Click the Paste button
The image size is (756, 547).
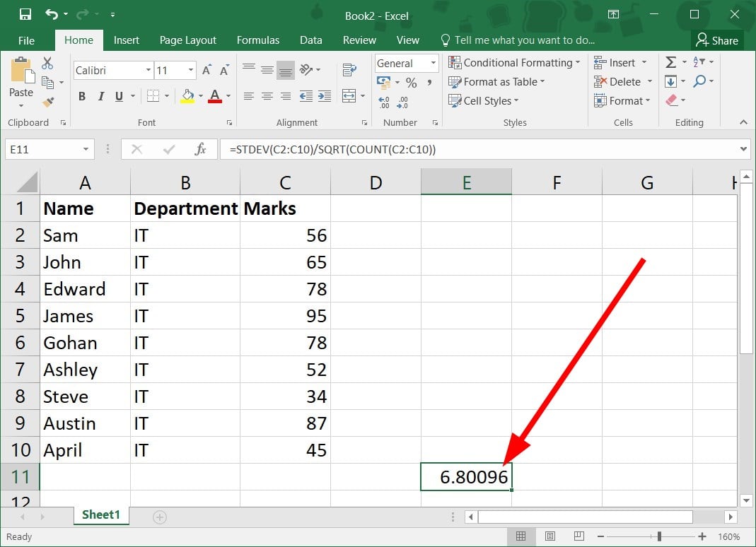(x=21, y=79)
